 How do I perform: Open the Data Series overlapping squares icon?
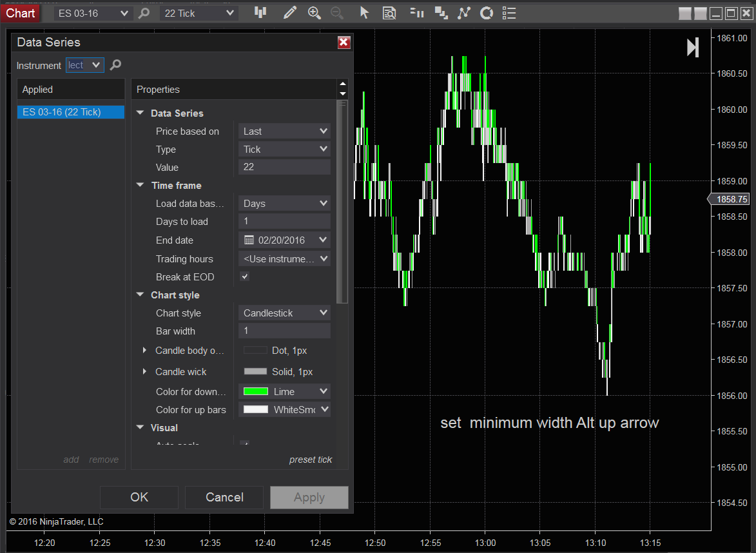click(x=441, y=13)
